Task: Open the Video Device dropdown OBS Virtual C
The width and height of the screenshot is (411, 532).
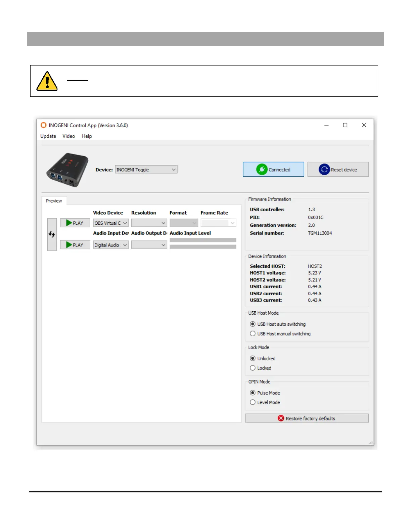Action: coord(111,223)
